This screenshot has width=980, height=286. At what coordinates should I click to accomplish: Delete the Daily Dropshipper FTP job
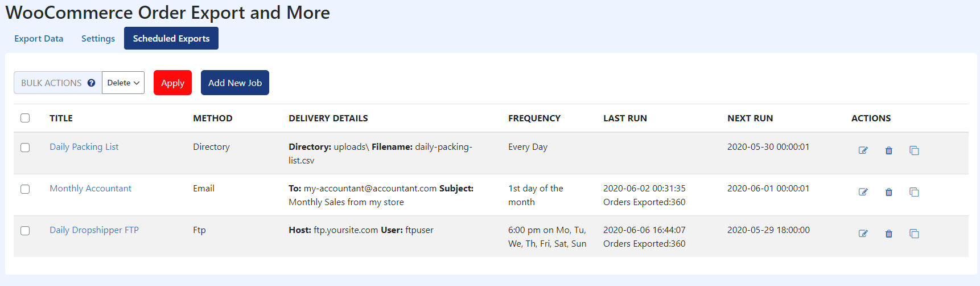[x=888, y=234]
